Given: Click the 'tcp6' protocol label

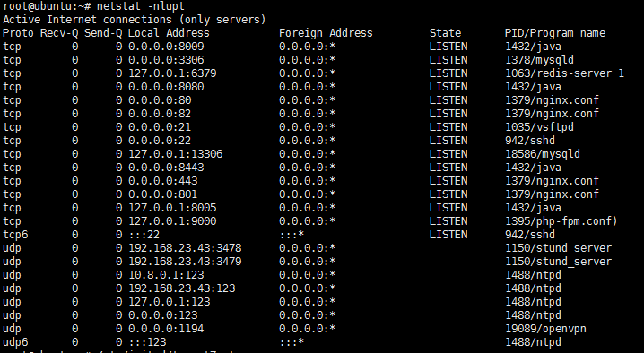Looking at the screenshot, I should [15, 236].
